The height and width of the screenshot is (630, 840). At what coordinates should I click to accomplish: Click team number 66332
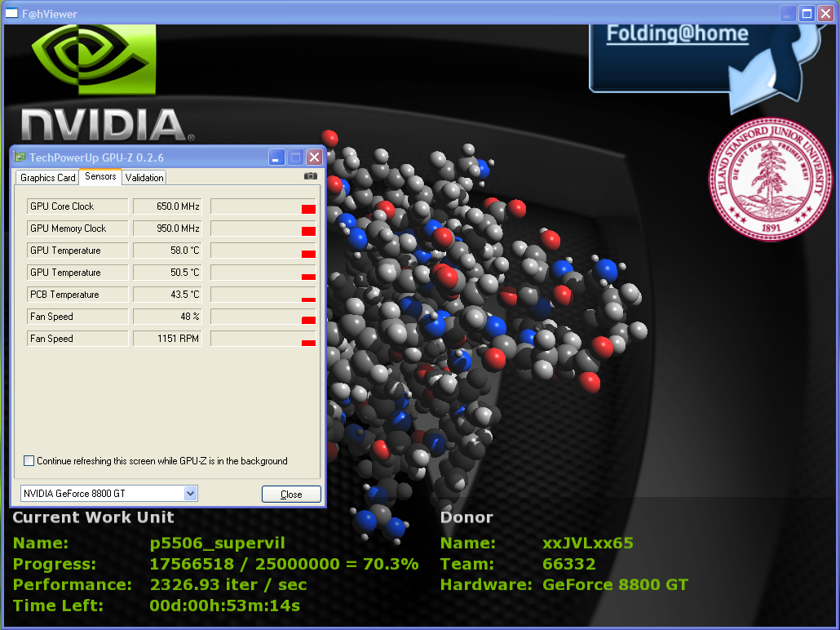569,564
